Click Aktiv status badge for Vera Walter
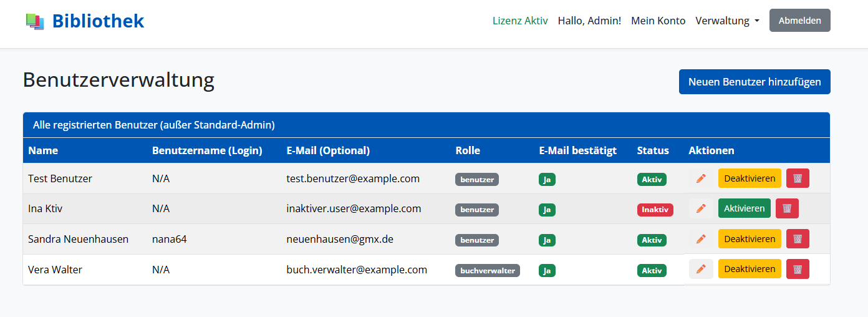Image resolution: width=868 pixels, height=317 pixels. (x=652, y=270)
